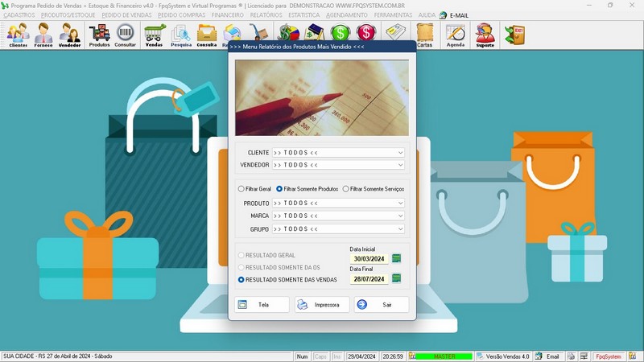Open the Fornece suppliers icon
The image size is (644, 362).
pos(43,35)
